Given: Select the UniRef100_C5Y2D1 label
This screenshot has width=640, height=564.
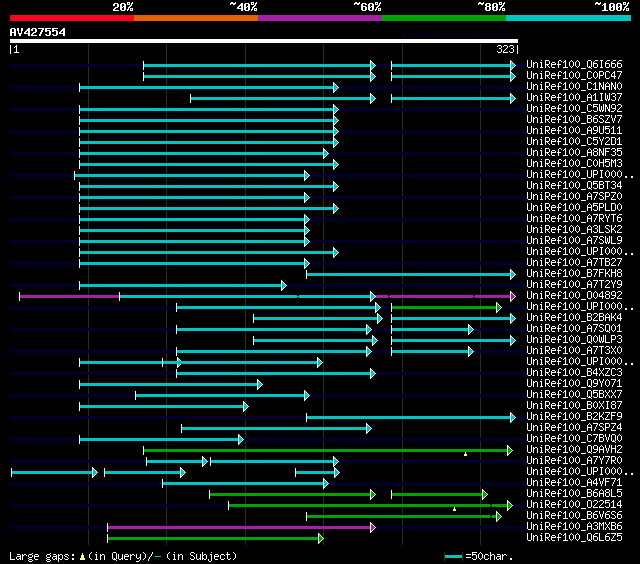Looking at the screenshot, I should tap(574, 142).
